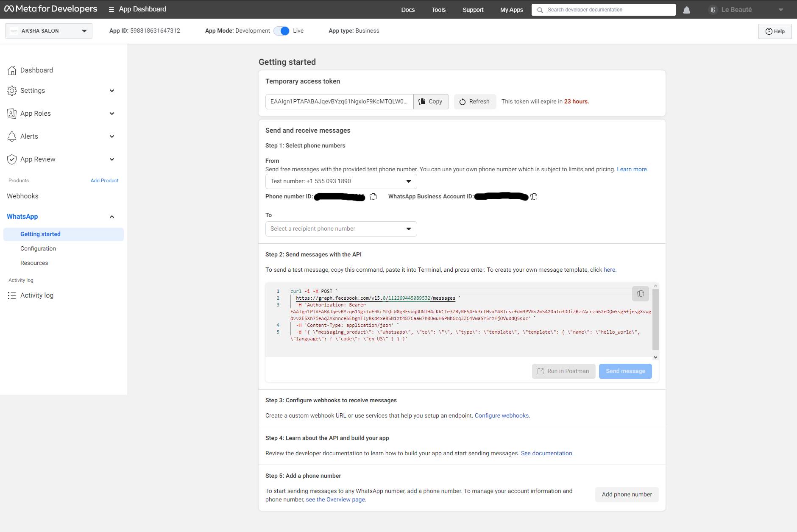Image resolution: width=797 pixels, height=532 pixels.
Task: Toggle App Mode to Live
Action: (x=281, y=31)
